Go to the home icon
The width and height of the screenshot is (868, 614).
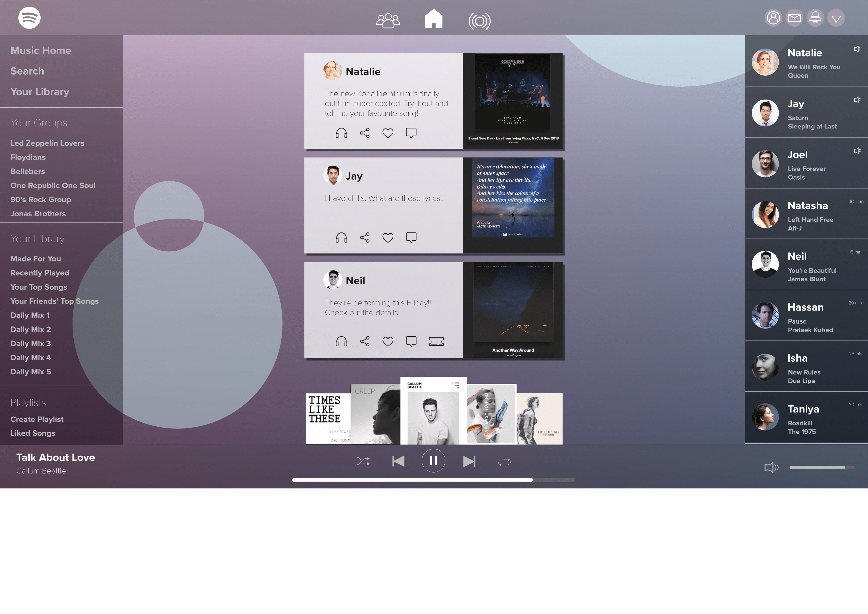pyautogui.click(x=433, y=19)
